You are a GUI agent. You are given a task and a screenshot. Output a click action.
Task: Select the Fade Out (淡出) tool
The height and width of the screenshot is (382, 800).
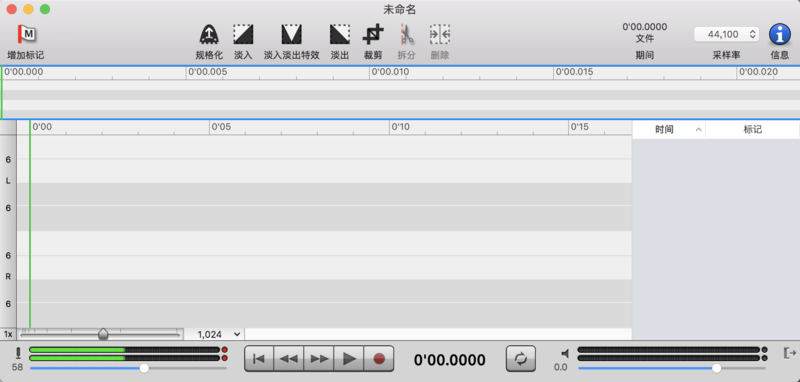[340, 35]
